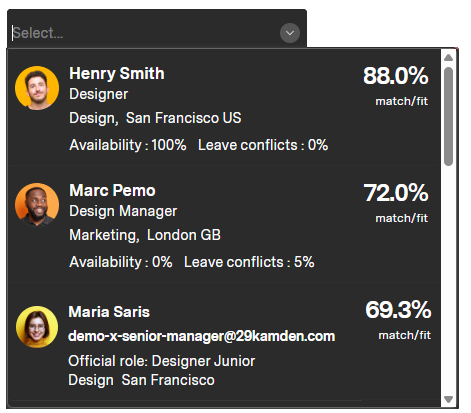
Task: Click Maria Saris's profile avatar
Action: 37,327
